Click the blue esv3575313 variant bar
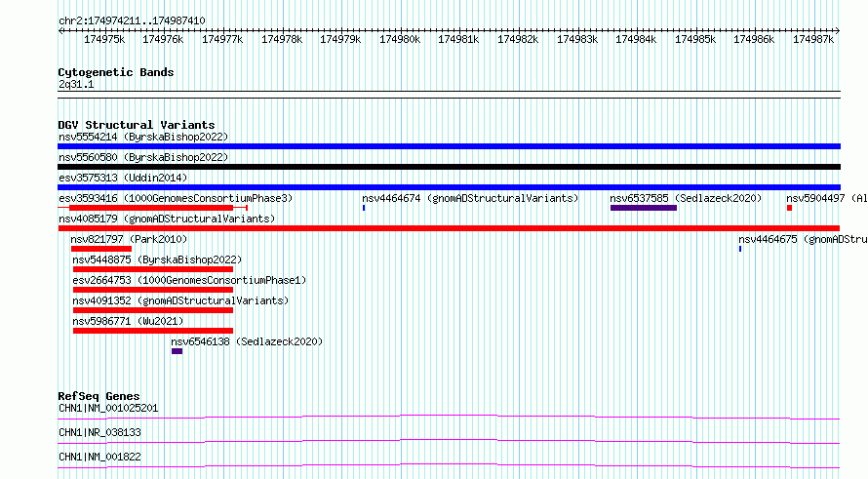Viewport: 868px width, 479px height. tap(449, 187)
